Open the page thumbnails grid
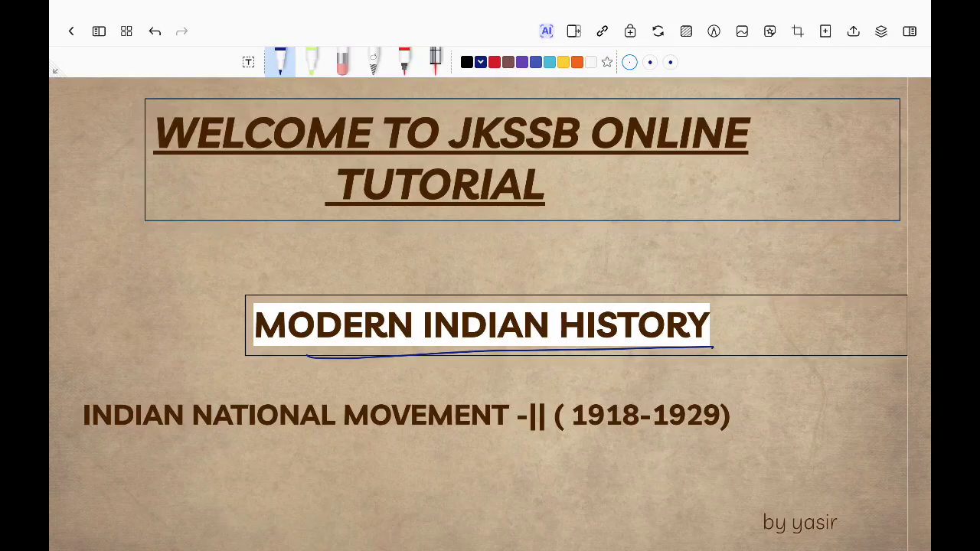Image resolution: width=980 pixels, height=551 pixels. (x=126, y=31)
